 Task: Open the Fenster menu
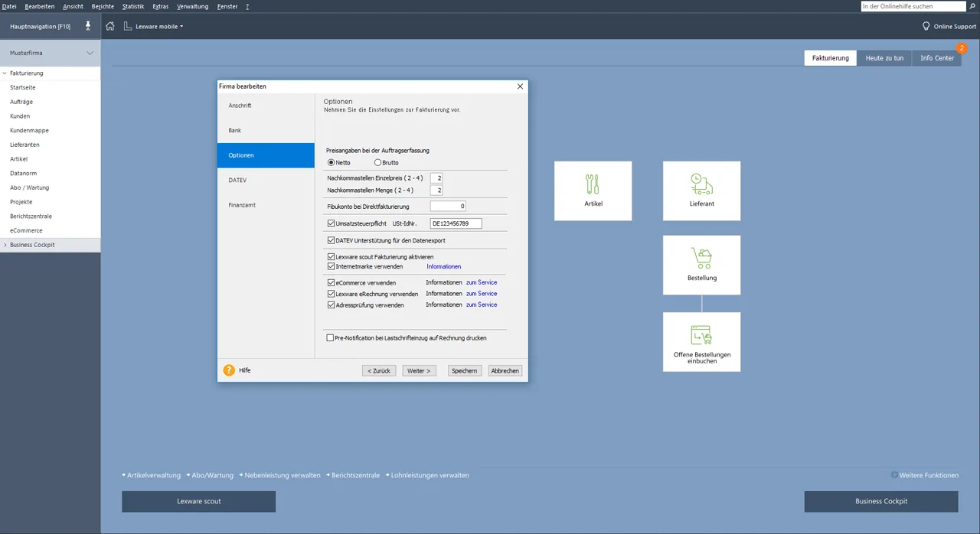pyautogui.click(x=227, y=6)
